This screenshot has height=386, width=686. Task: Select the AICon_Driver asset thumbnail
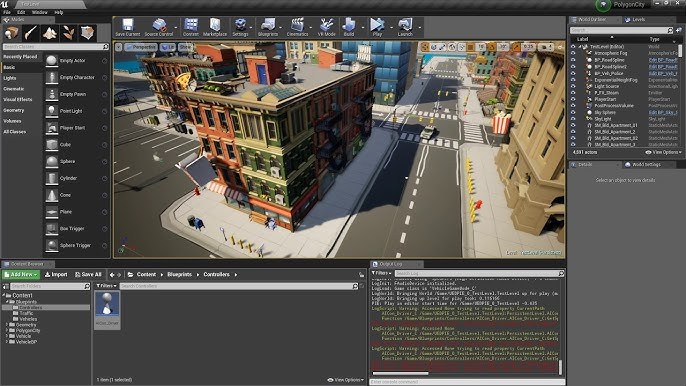107,310
